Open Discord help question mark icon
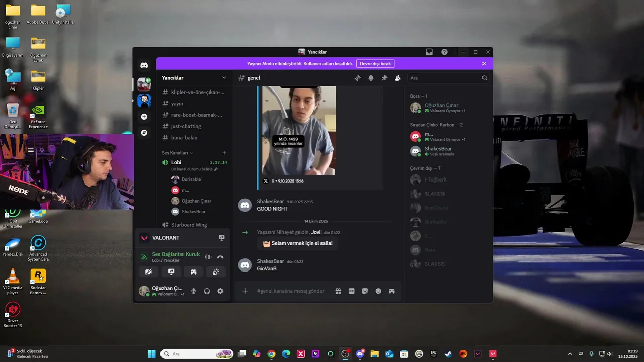The height and width of the screenshot is (362, 644). point(444,52)
